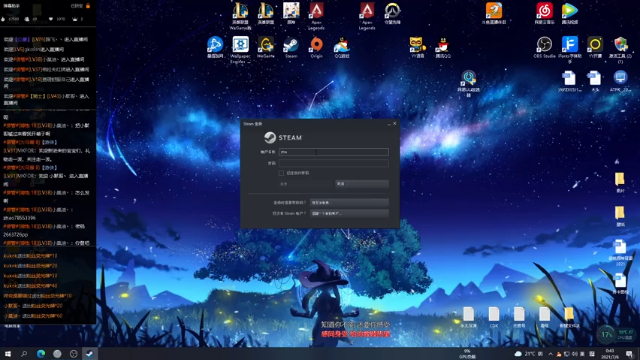640x360 pixels.
Task: Select the Steam password field
Action: (333, 163)
